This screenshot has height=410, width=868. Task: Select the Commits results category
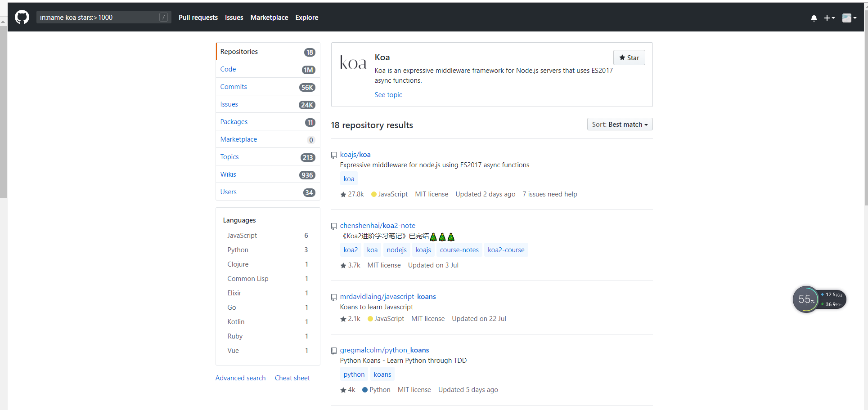pyautogui.click(x=234, y=87)
